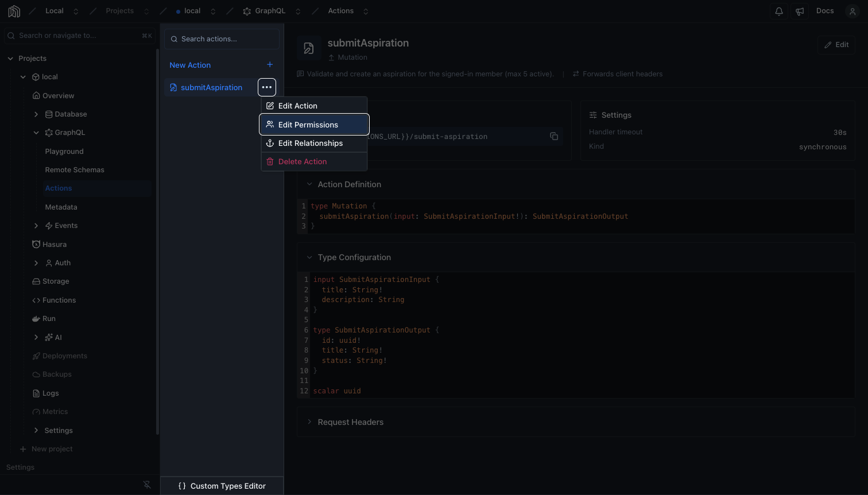Click the Edit button in header

point(836,45)
